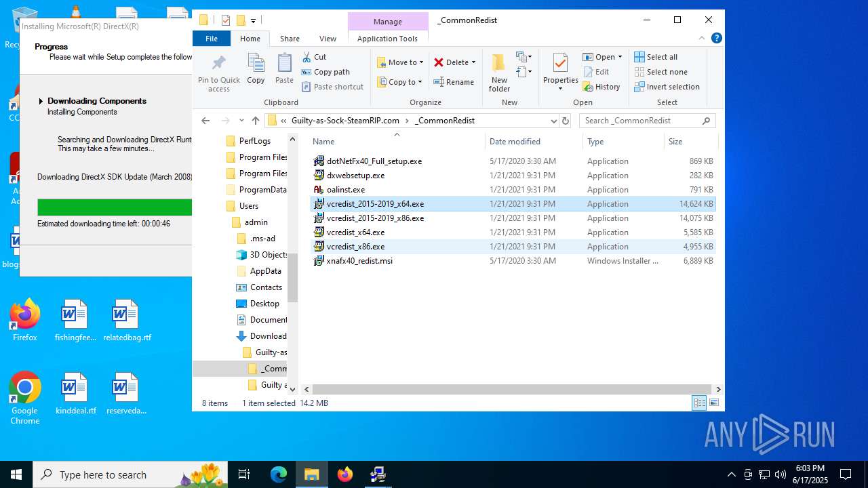Expand the Delete dropdown arrow
The height and width of the screenshot is (488, 868).
[x=473, y=62]
